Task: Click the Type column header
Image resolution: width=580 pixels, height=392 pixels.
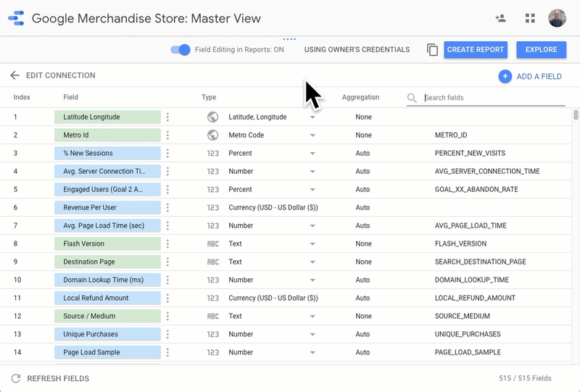Action: coord(209,97)
